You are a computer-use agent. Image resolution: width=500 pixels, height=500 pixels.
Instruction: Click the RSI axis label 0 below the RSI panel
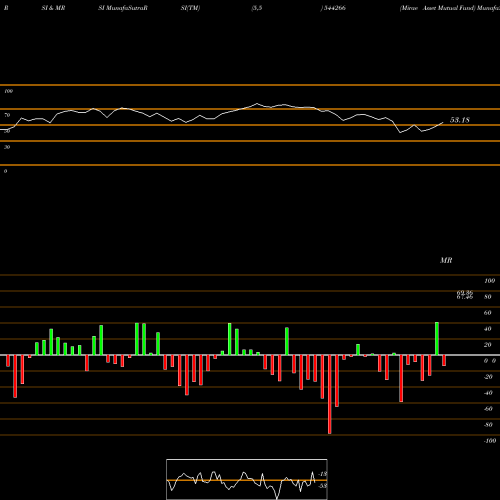(5, 171)
